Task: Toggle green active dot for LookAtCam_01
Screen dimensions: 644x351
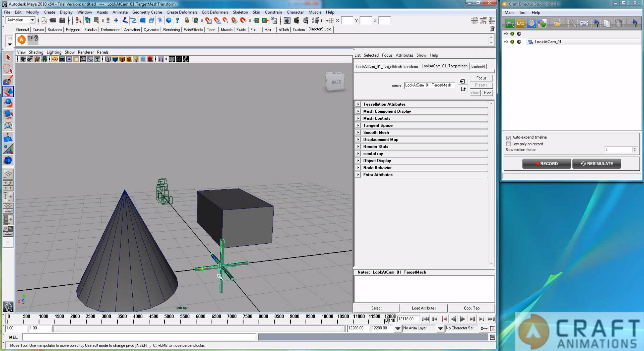Action: [512, 42]
